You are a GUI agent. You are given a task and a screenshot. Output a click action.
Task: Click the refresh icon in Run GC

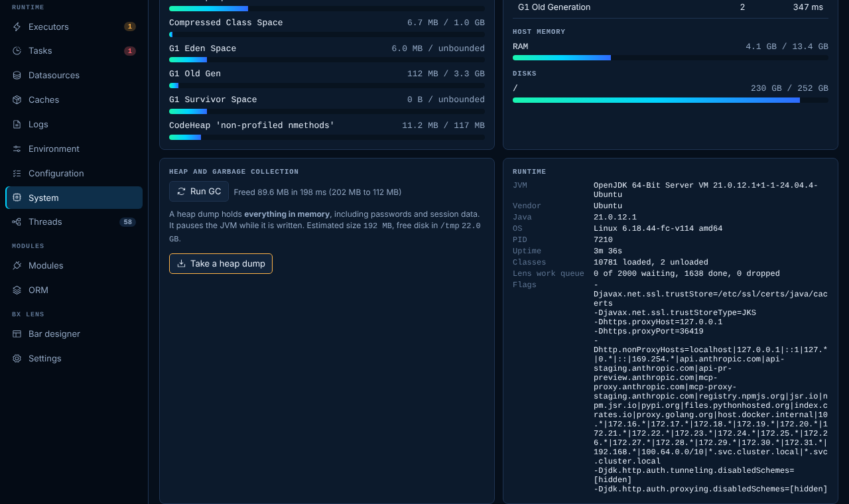click(x=181, y=192)
